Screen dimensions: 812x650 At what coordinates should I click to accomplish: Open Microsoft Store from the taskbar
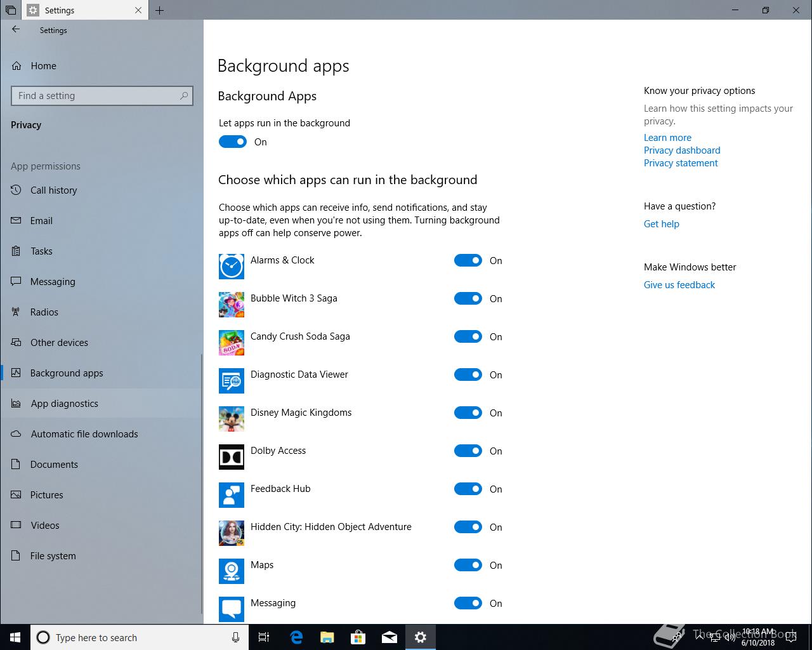point(358,637)
